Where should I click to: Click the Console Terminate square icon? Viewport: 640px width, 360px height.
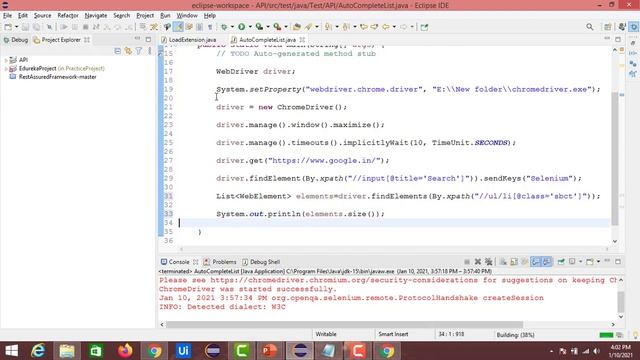pos(467,262)
